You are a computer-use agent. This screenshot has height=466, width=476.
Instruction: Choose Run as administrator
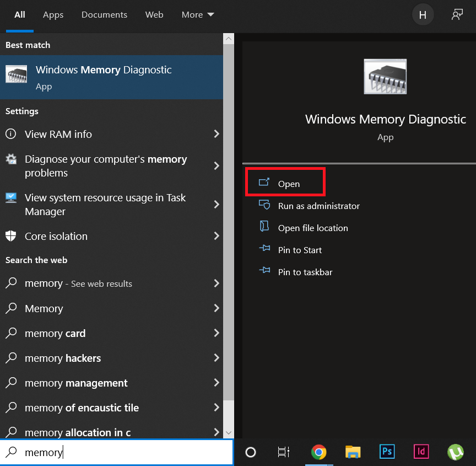click(x=319, y=206)
